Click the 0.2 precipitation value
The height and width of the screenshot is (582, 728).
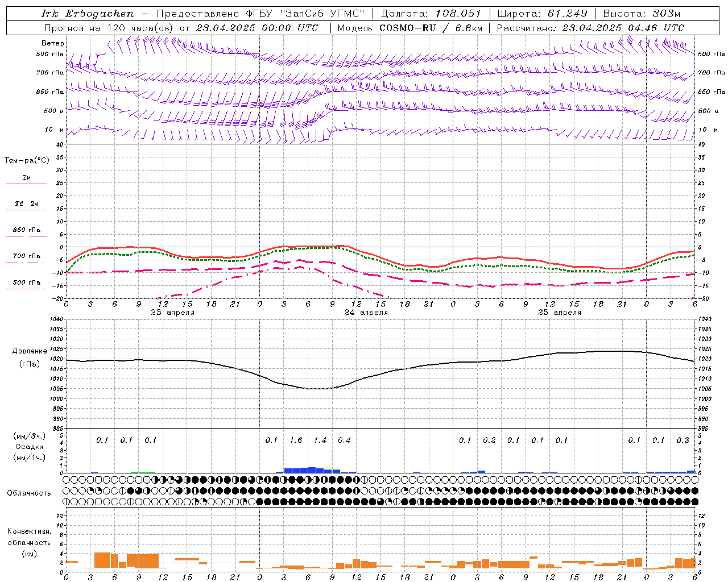pyautogui.click(x=489, y=440)
